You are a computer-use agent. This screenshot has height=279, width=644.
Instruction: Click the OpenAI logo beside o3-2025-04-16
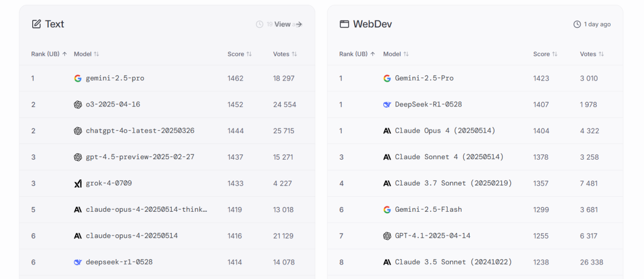coord(78,104)
